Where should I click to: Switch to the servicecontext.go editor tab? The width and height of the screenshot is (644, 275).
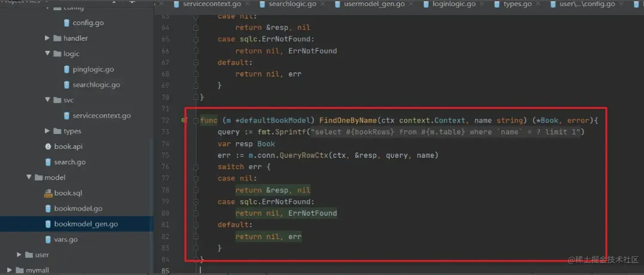click(x=213, y=4)
